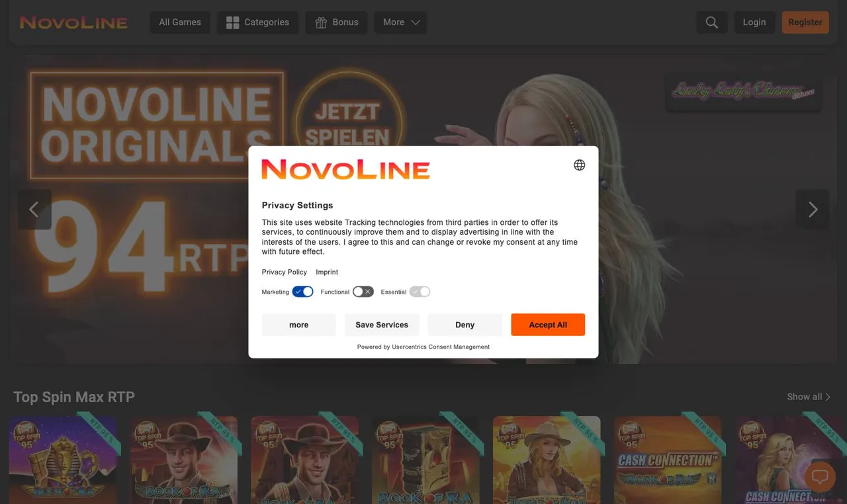847x504 pixels.
Task: Click Show all for Top Spin Max RTP
Action: (x=809, y=397)
